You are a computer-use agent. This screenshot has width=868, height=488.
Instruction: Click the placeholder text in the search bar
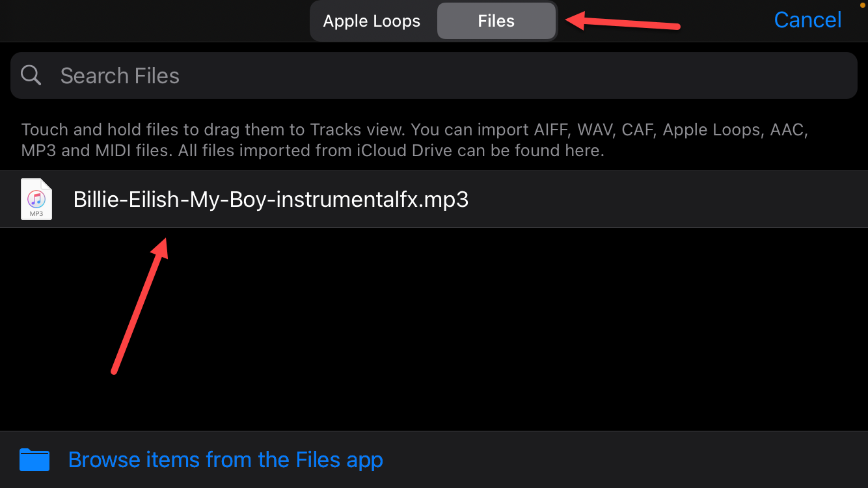click(x=120, y=75)
